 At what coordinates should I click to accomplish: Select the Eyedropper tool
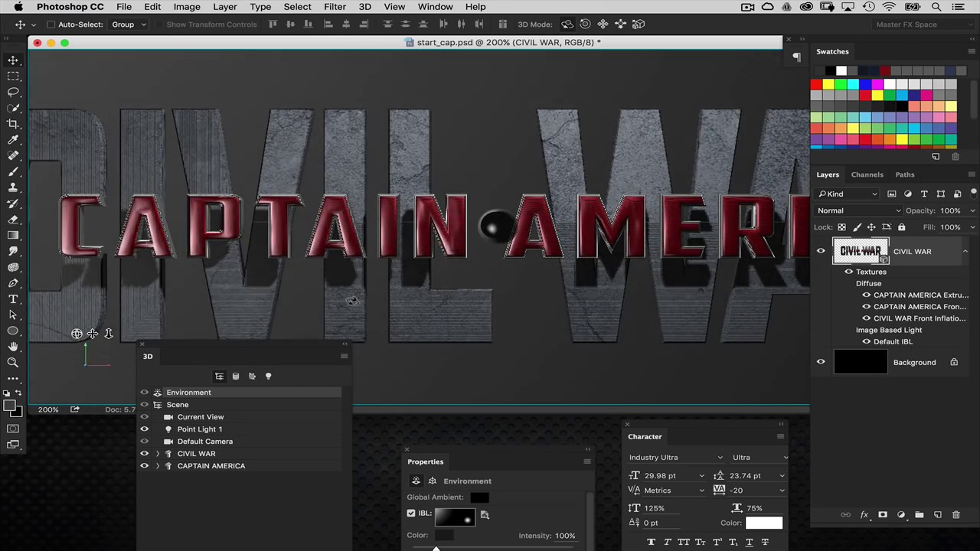(13, 140)
